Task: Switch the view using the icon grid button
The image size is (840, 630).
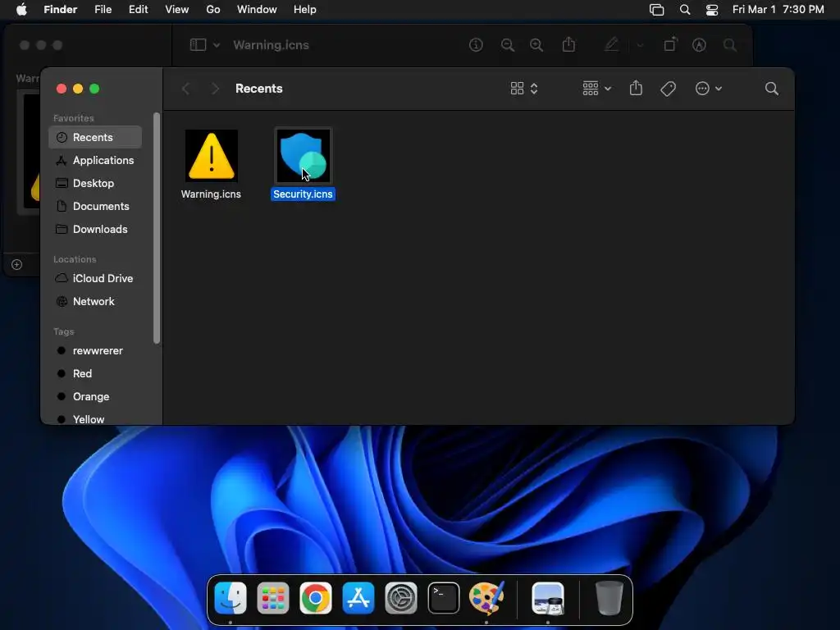Action: pyautogui.click(x=524, y=89)
